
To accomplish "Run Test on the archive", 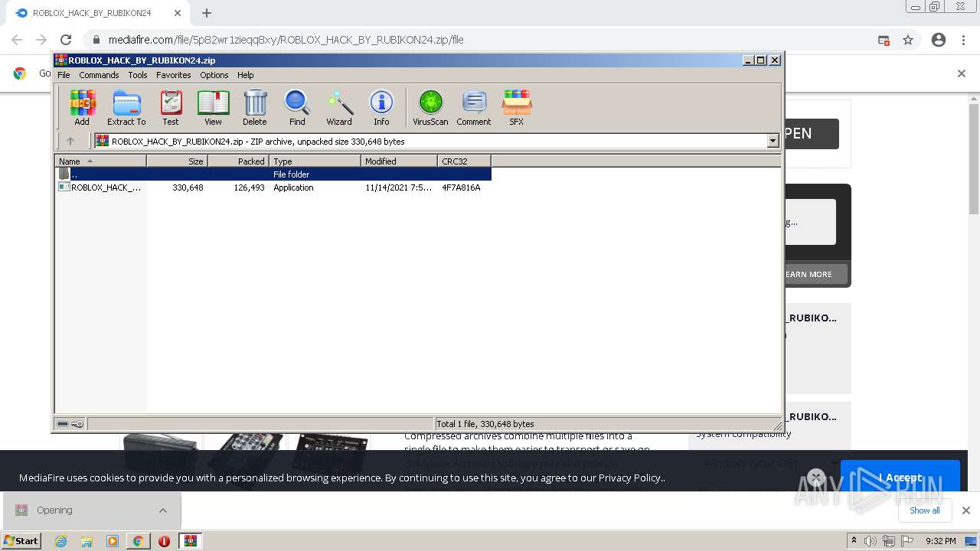I will coord(171,107).
